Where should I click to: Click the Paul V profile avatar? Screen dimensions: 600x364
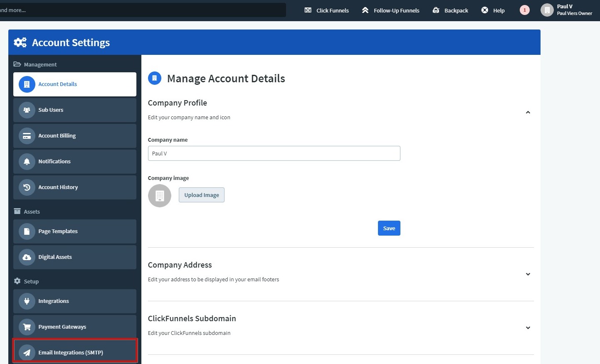(x=547, y=10)
